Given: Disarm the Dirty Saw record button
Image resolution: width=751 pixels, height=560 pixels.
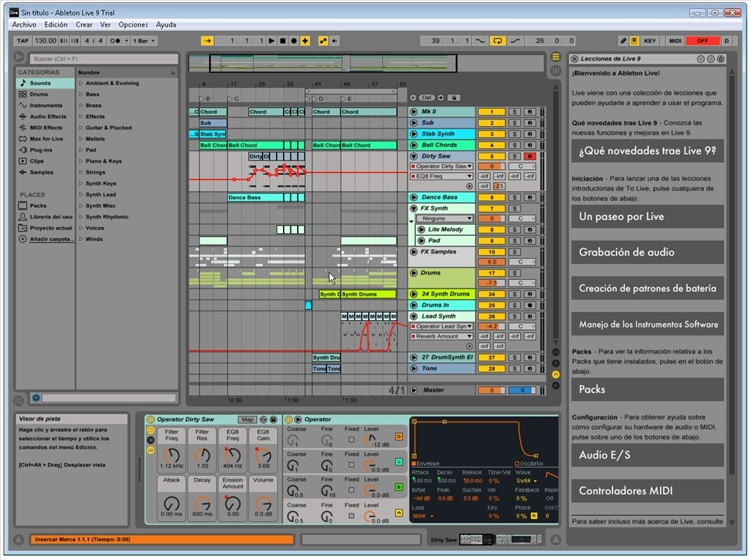Looking at the screenshot, I should (x=530, y=157).
